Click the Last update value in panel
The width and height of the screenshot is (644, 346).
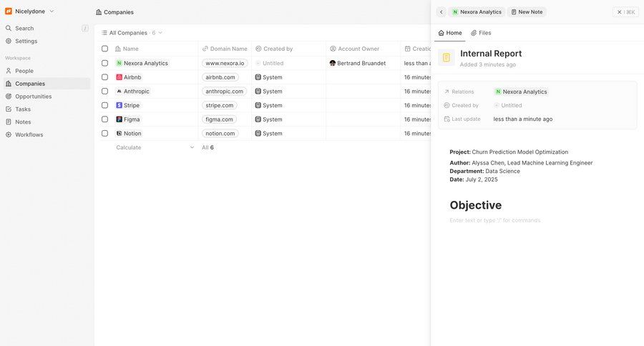tap(523, 119)
